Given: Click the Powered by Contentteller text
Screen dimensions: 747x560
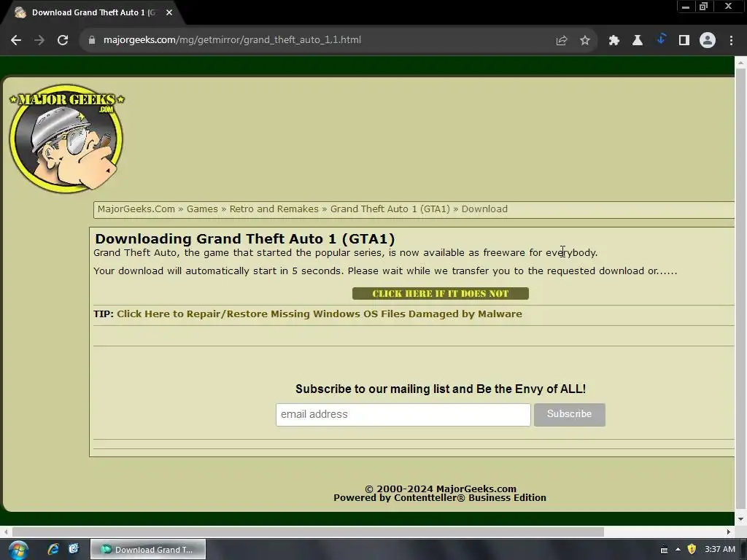Looking at the screenshot, I should 440,498.
